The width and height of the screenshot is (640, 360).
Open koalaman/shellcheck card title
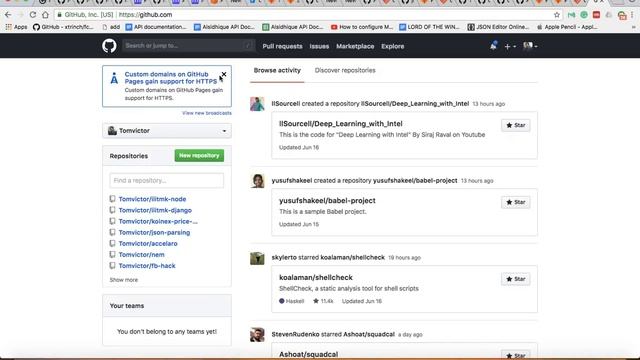(x=316, y=278)
